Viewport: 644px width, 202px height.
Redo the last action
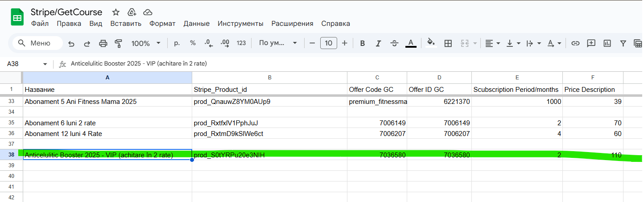click(87, 43)
